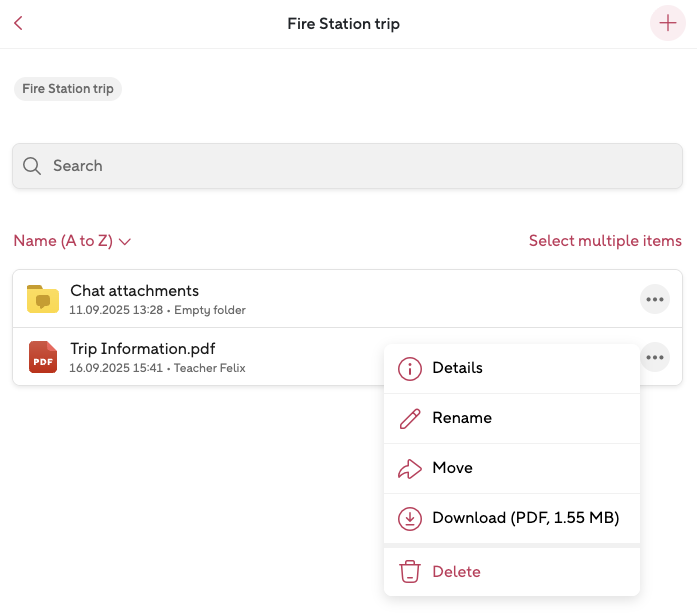
Task: Click the Move arrow icon
Action: click(x=410, y=469)
